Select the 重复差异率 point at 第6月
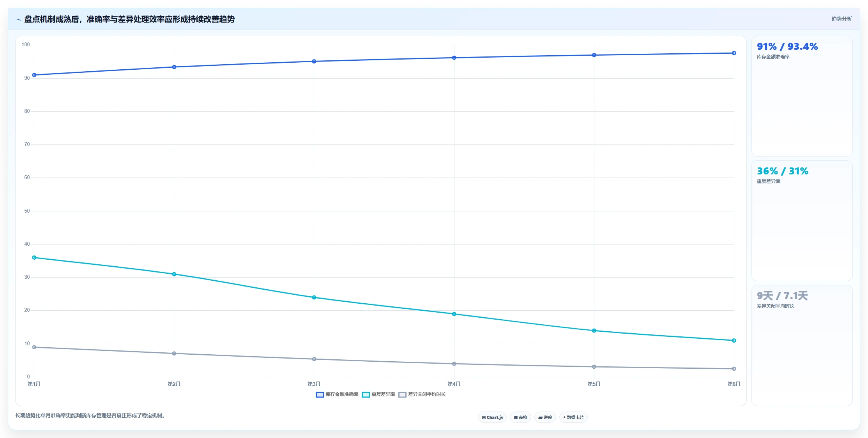The width and height of the screenshot is (868, 438). 734,341
